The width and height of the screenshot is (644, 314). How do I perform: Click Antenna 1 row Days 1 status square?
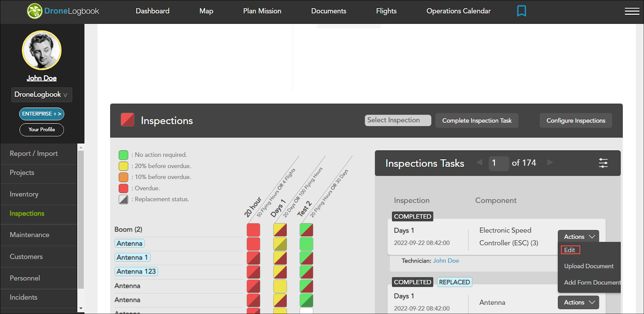(280, 258)
